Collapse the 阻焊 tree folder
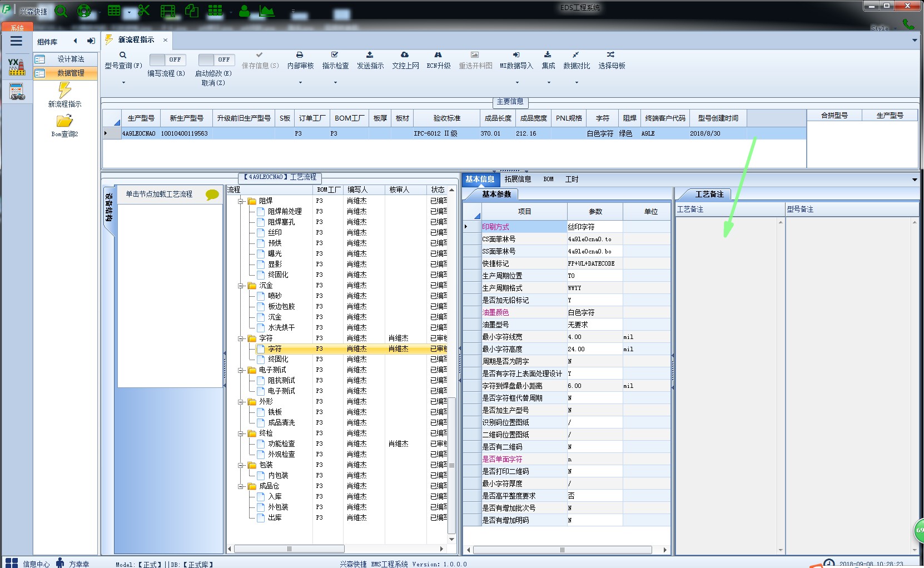 click(x=241, y=201)
